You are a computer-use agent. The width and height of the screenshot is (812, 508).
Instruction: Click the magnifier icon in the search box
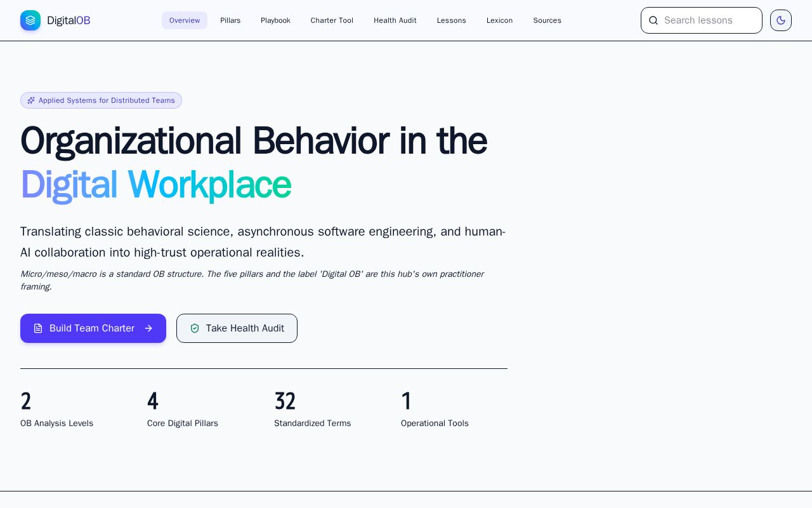(x=653, y=20)
